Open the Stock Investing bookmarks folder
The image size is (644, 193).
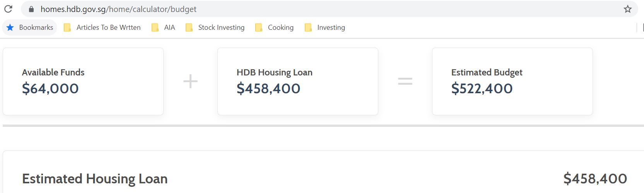click(215, 27)
